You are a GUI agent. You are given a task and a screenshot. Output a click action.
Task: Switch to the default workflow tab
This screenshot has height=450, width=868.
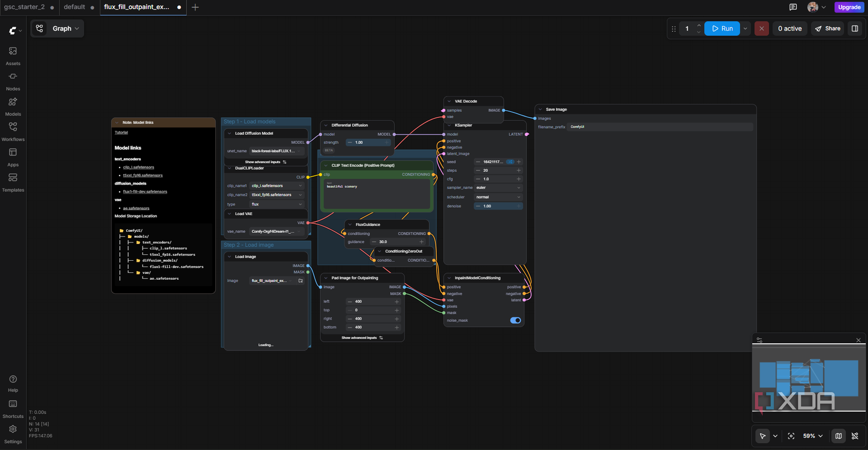(74, 7)
